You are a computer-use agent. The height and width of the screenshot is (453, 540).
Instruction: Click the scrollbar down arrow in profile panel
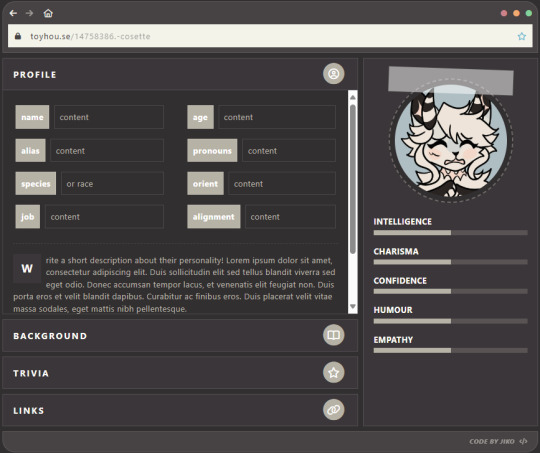[353, 306]
